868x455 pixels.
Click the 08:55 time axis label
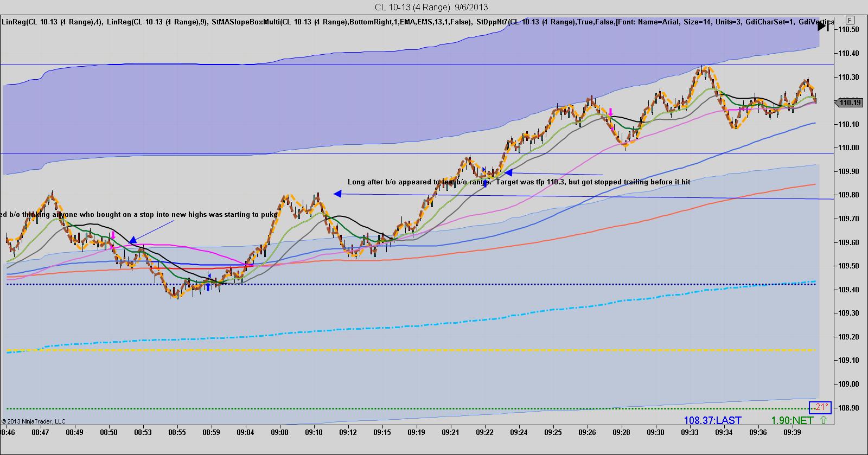click(177, 433)
